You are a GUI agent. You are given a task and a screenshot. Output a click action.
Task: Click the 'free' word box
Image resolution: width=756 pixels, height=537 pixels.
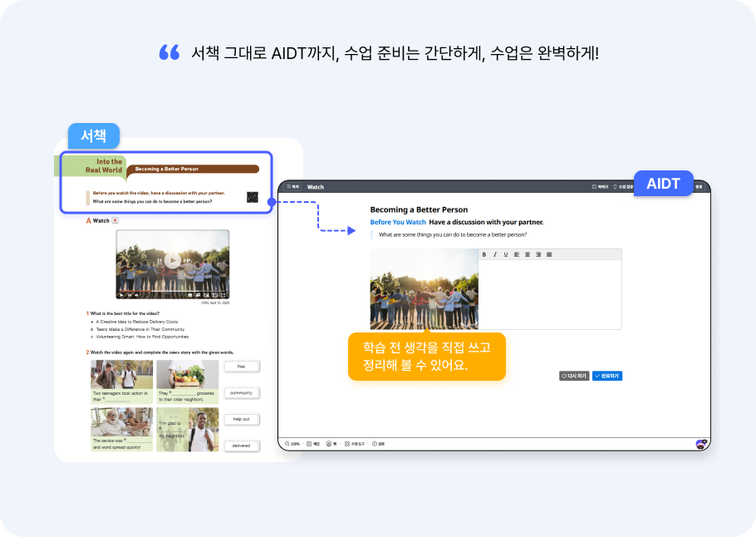(241, 367)
